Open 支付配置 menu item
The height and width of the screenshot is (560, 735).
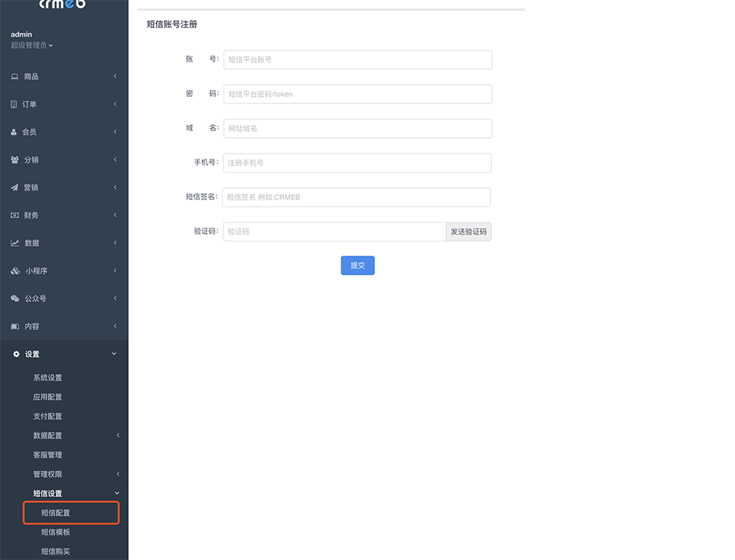point(47,416)
